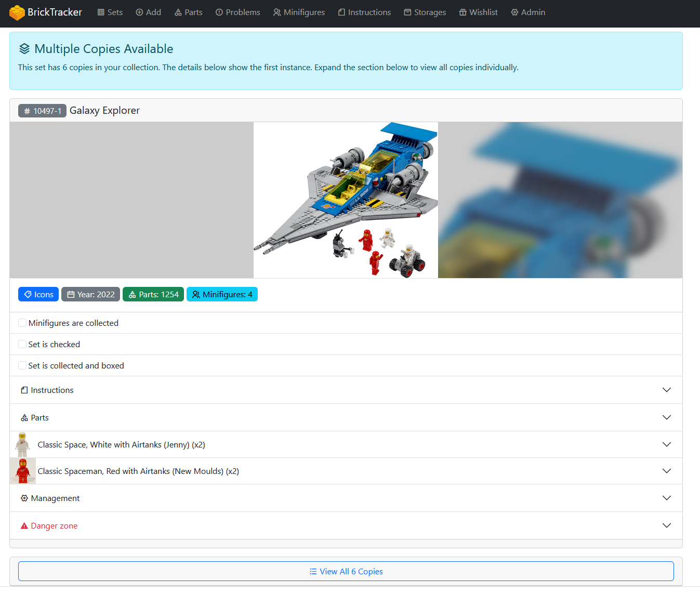The height and width of the screenshot is (593, 700).
Task: Click the Storages archive icon
Action: pyautogui.click(x=407, y=12)
